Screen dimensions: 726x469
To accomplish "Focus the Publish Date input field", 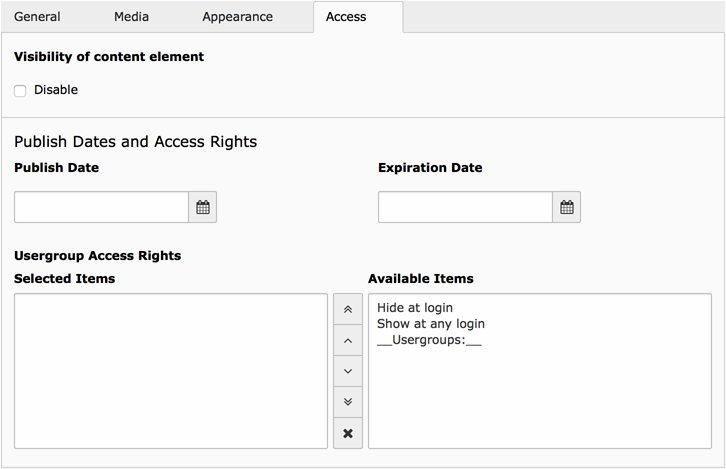I will [x=101, y=207].
